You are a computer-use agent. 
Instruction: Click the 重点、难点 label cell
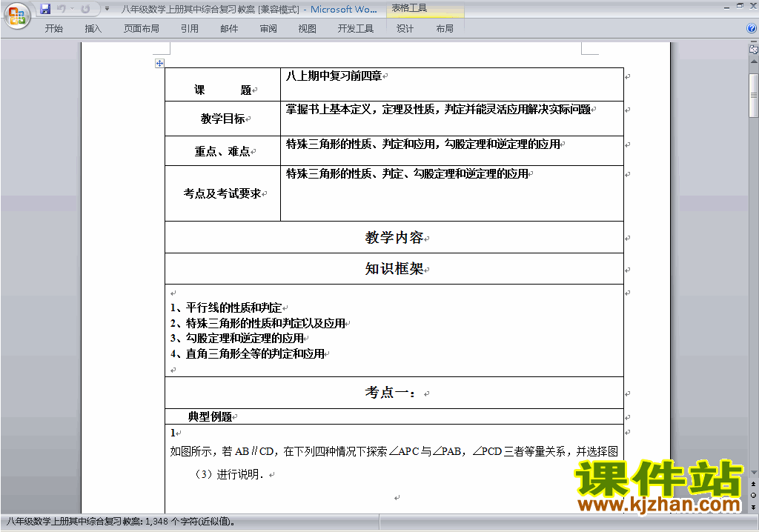pos(222,151)
